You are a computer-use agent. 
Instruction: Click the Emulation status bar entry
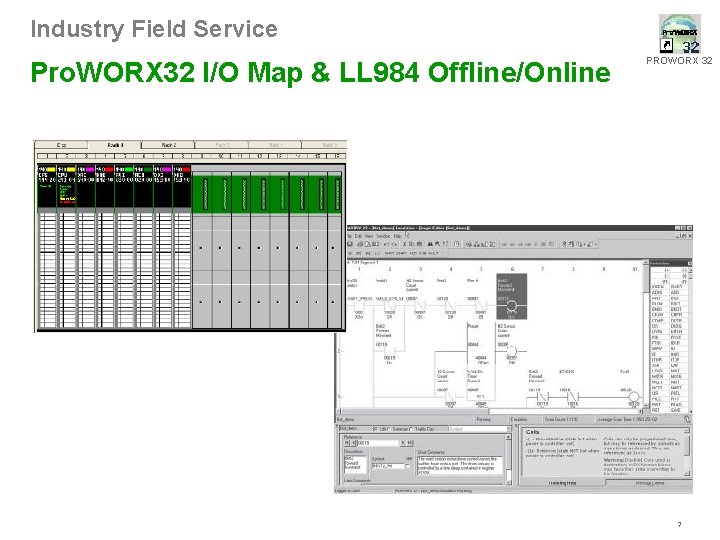519,419
